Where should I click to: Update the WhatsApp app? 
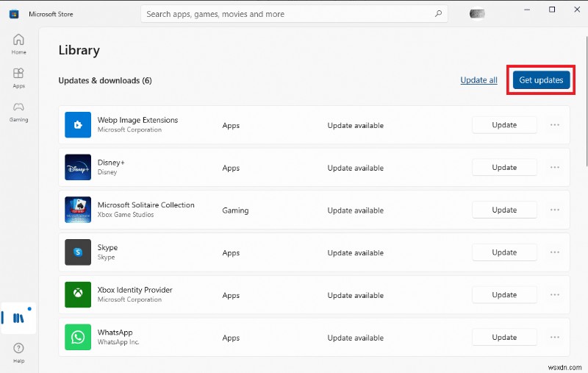click(x=504, y=337)
